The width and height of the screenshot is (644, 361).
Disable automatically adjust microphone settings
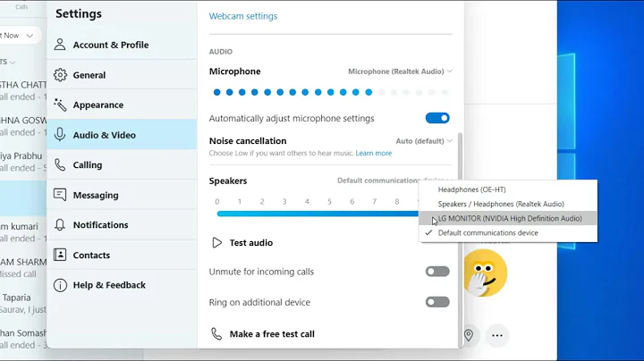437,118
